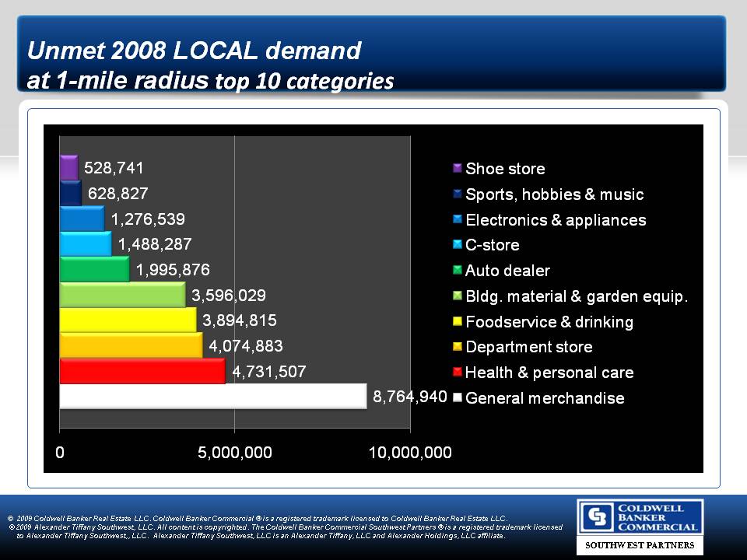Click the 1,995,876 data label

(x=173, y=270)
